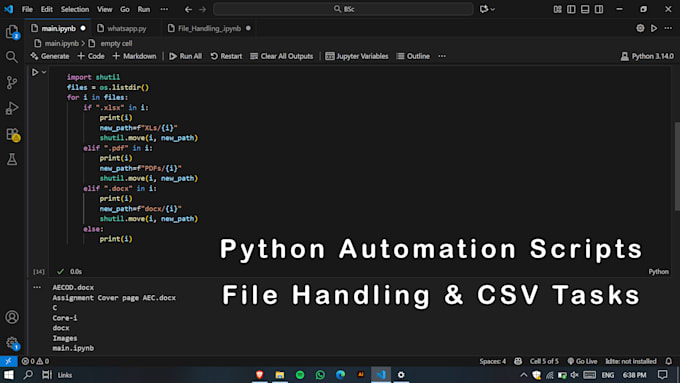Add a new Code cell
680x383 pixels.
point(91,56)
